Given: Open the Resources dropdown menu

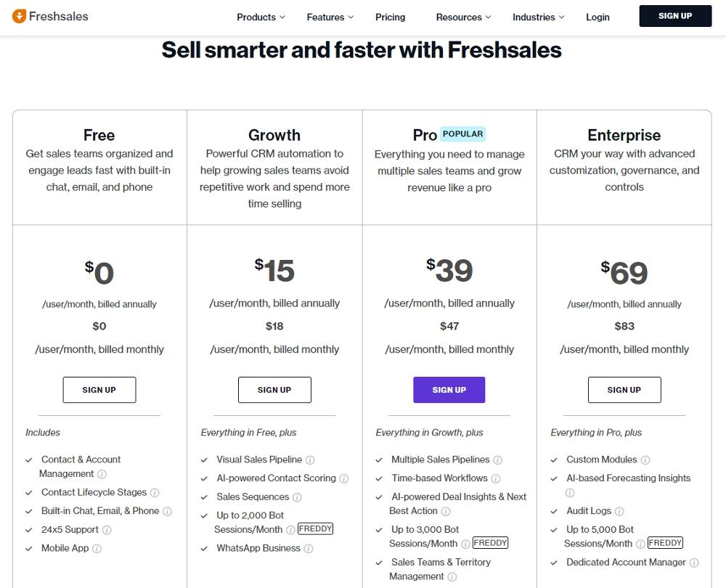Looking at the screenshot, I should coord(463,17).
